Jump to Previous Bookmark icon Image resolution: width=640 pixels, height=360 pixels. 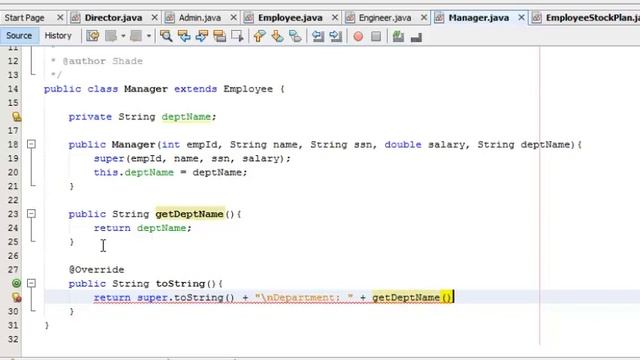point(259,36)
